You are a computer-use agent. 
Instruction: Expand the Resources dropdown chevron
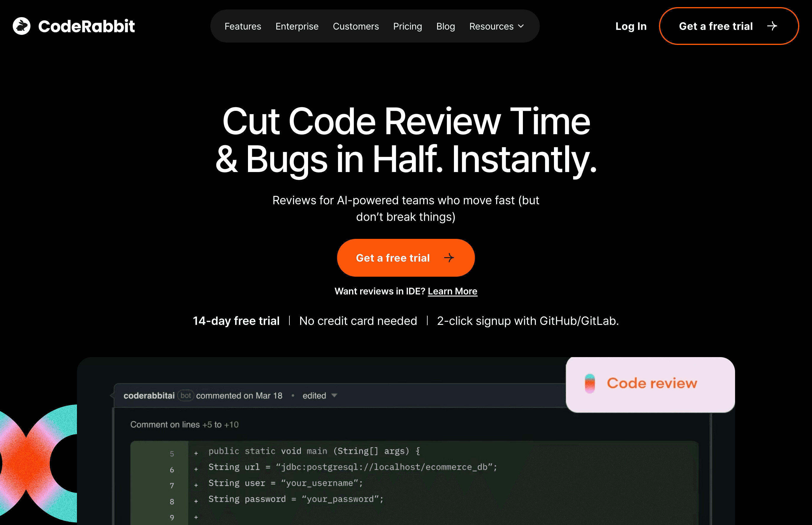coord(521,26)
